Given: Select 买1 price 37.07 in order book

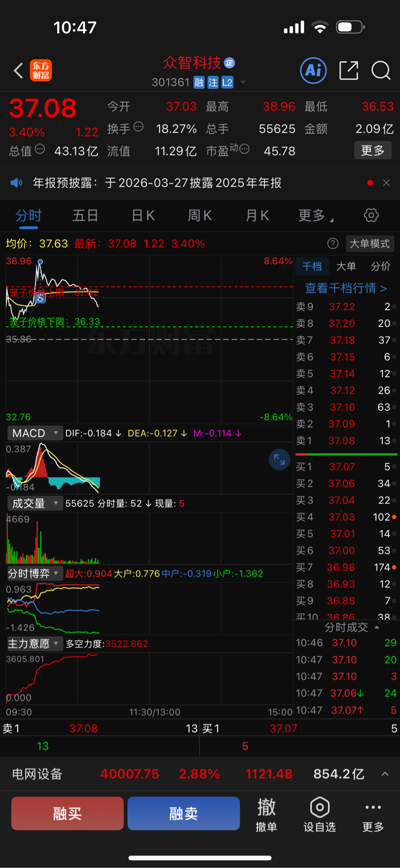Looking at the screenshot, I should click(342, 467).
